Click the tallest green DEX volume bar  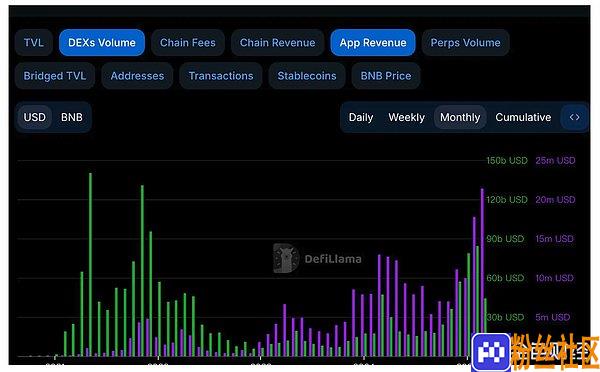pyautogui.click(x=90, y=265)
